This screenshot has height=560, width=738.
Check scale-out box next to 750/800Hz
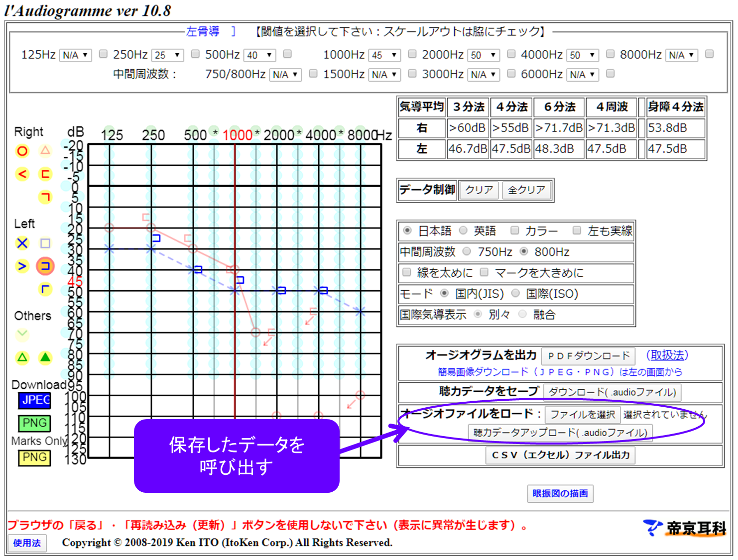(313, 74)
